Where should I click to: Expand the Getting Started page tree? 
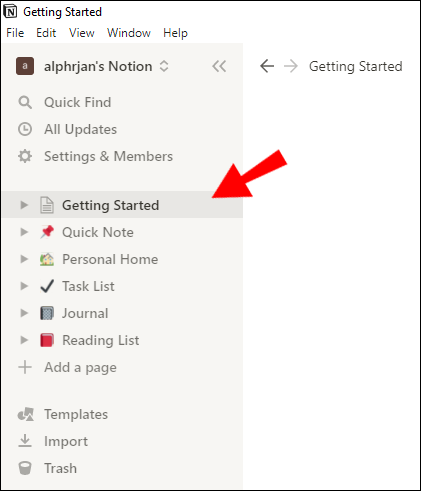[24, 205]
